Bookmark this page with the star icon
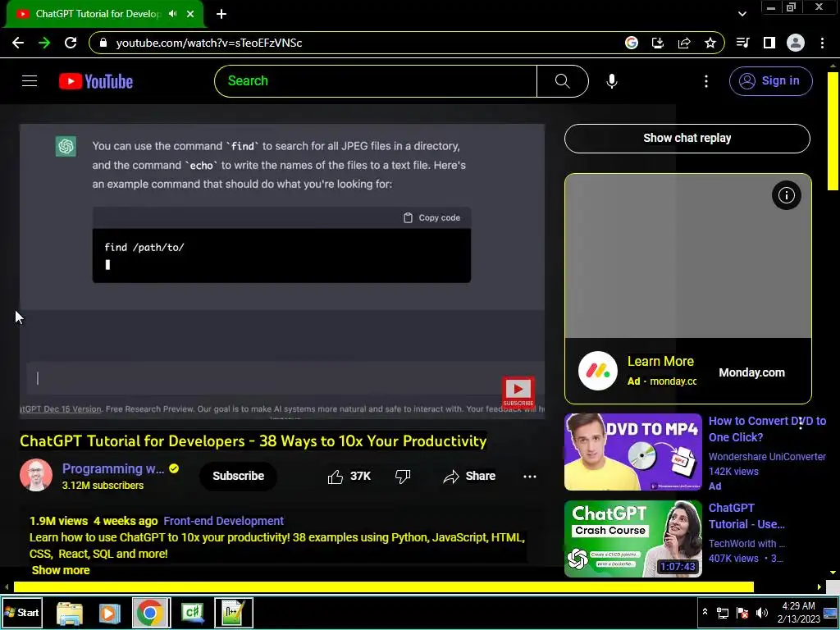The image size is (840, 630). tap(710, 43)
